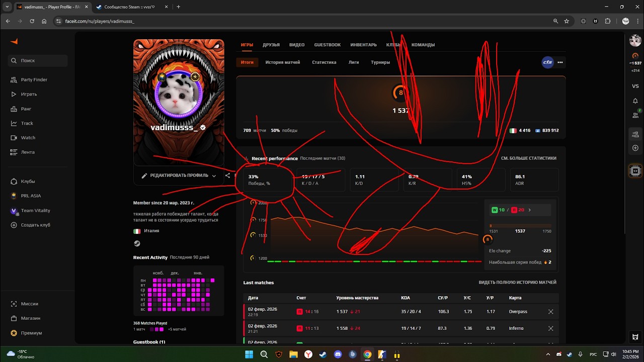This screenshot has width=644, height=362.
Task: Select the История матчей sub-tab
Action: (x=283, y=62)
